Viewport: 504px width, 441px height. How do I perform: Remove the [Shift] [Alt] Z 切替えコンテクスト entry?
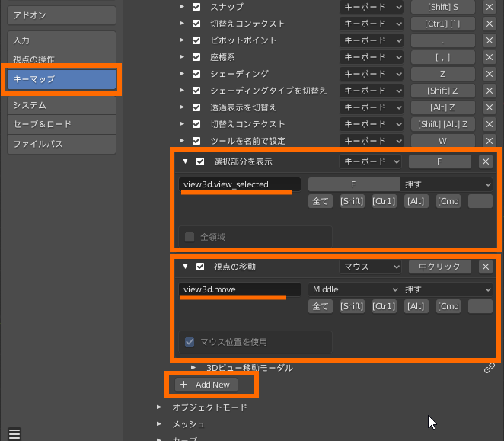pyautogui.click(x=490, y=124)
